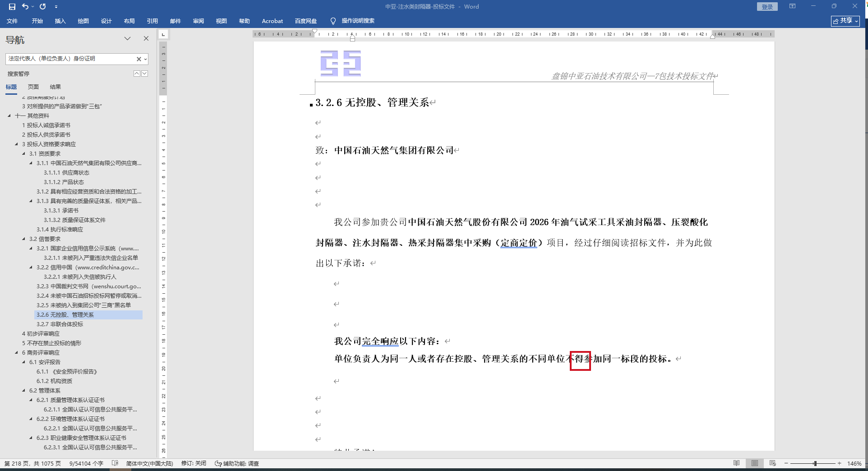Open the 绘图 ribbon tab
This screenshot has width=868, height=471.
coord(83,21)
